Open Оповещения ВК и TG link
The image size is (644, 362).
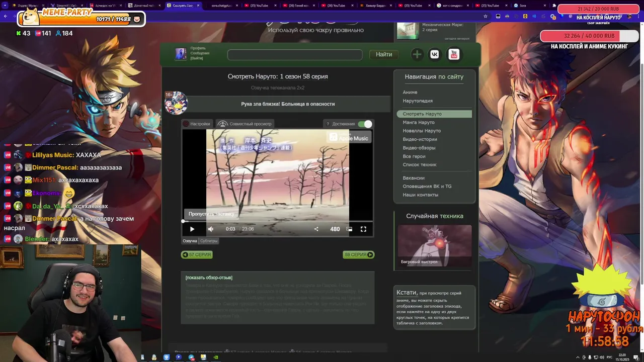(x=427, y=187)
